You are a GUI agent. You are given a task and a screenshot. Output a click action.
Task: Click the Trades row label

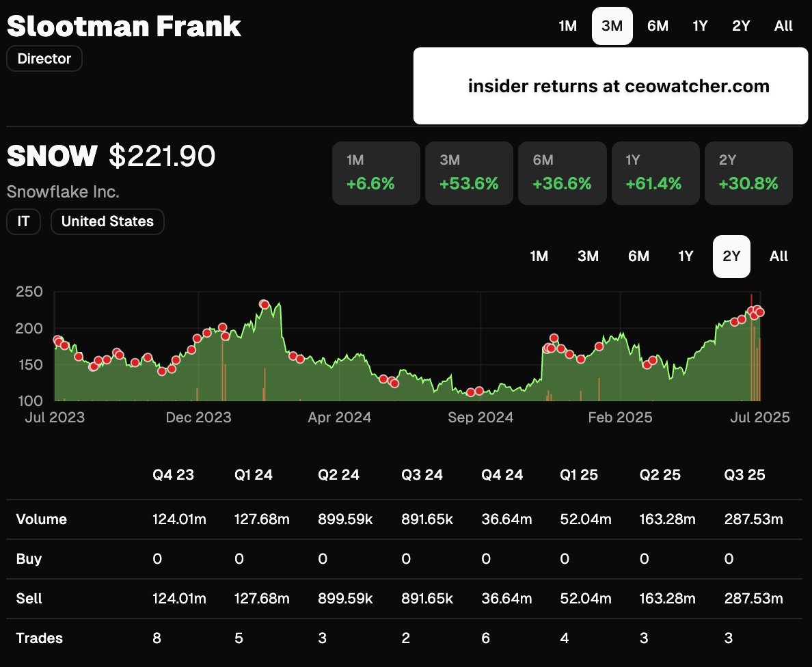pyautogui.click(x=40, y=638)
